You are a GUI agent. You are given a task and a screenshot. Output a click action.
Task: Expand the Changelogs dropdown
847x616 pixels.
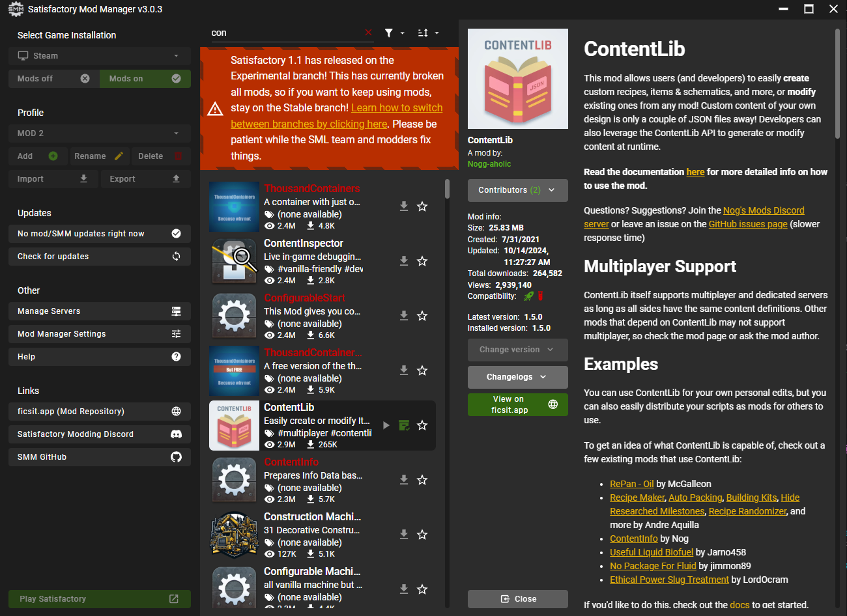[x=518, y=377]
